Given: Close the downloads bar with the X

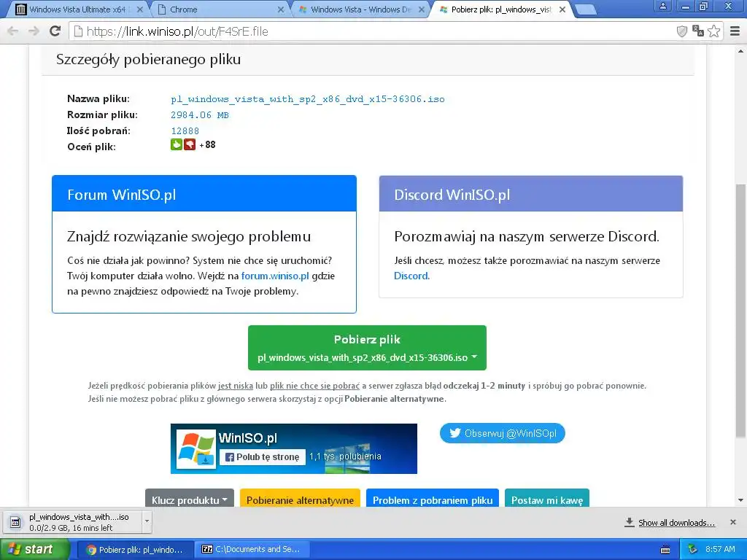Looking at the screenshot, I should (x=733, y=522).
